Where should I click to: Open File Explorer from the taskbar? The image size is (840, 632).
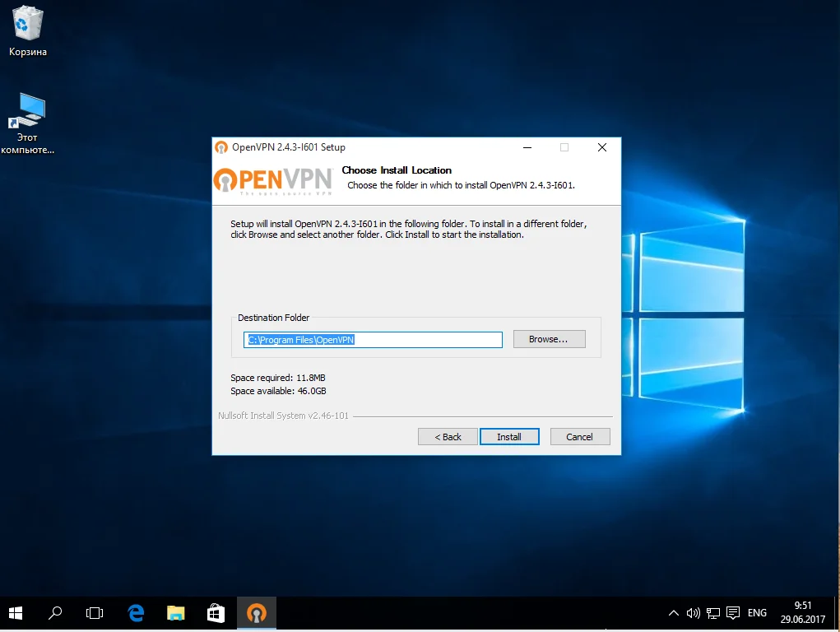coord(176,613)
